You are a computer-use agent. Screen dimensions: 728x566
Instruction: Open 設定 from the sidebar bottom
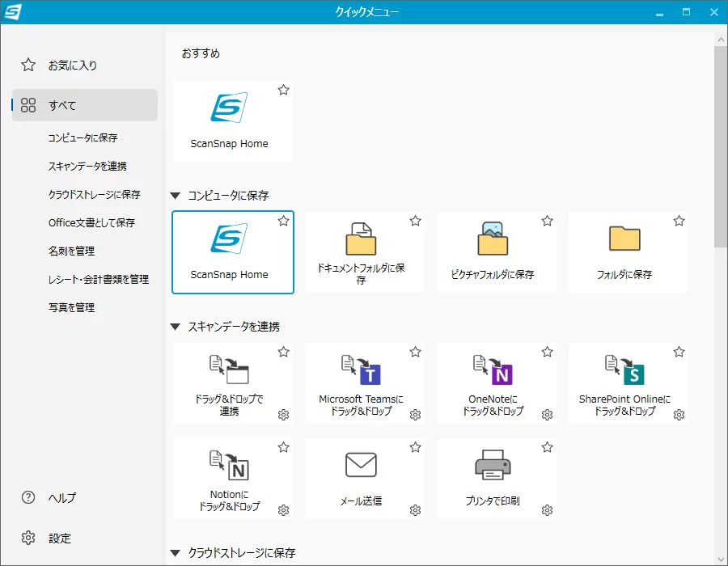[x=60, y=538]
